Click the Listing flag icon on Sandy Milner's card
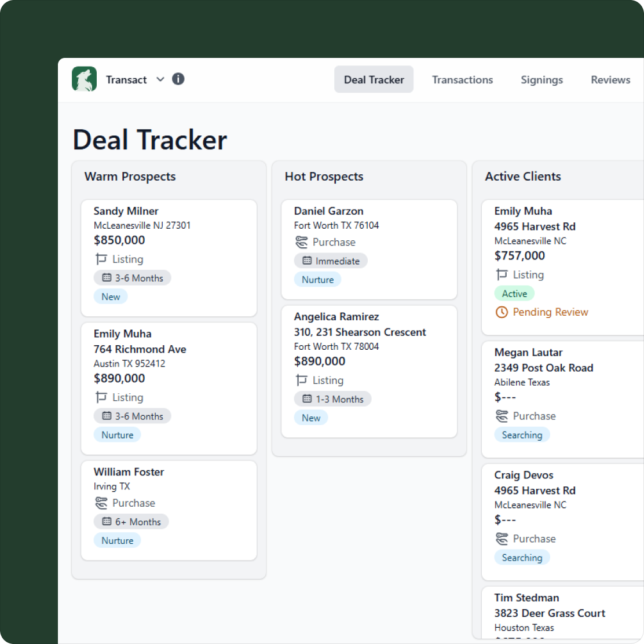 coord(101,259)
